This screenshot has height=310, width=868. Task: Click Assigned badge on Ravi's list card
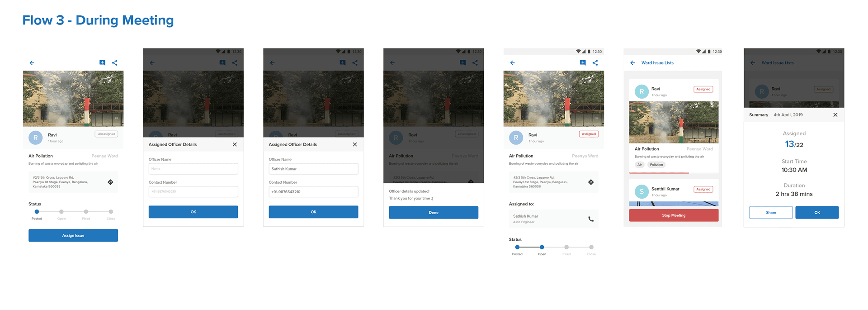(x=703, y=89)
